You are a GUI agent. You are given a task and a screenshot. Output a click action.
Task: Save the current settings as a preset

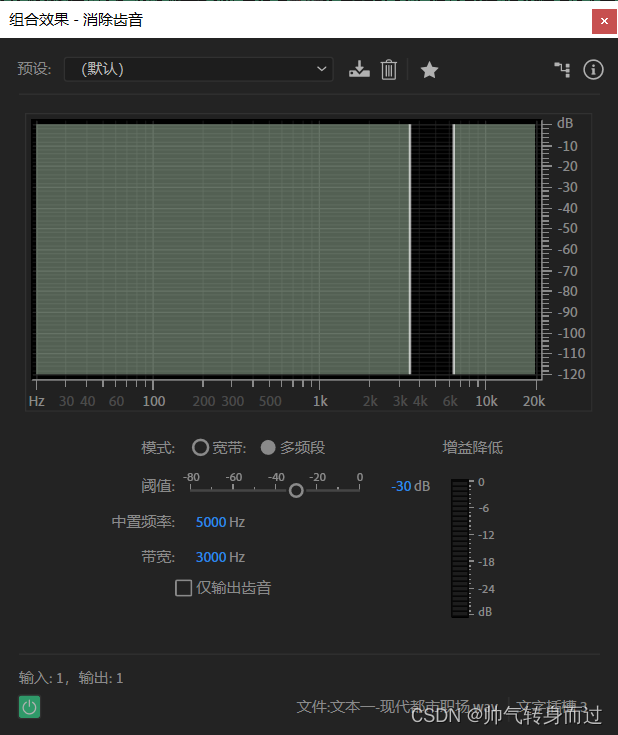coord(359,69)
